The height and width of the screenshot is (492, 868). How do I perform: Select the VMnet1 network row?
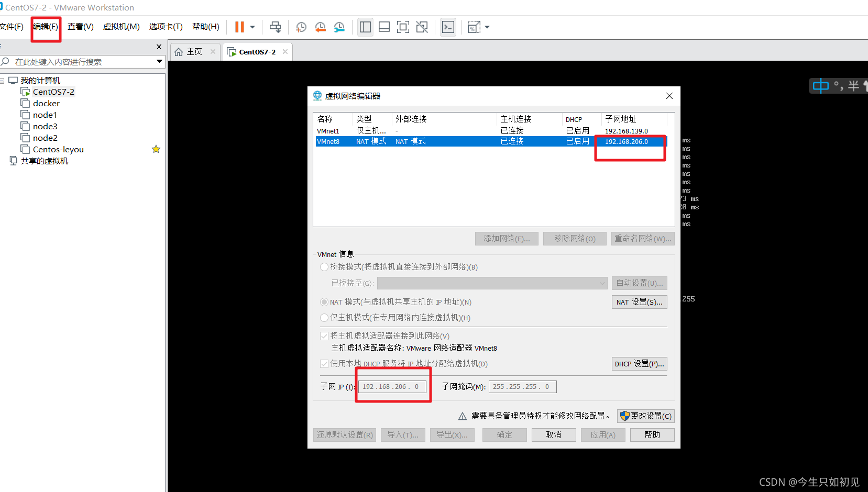(x=491, y=131)
